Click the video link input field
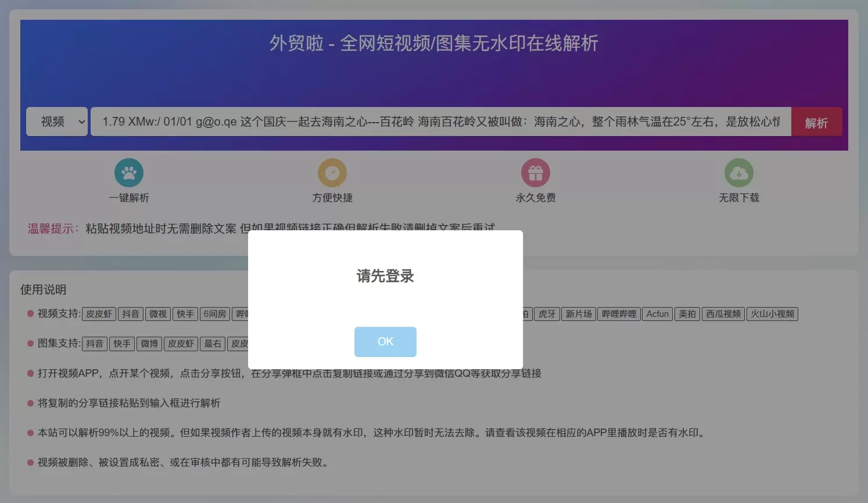Image resolution: width=868 pixels, height=503 pixels. [441, 122]
